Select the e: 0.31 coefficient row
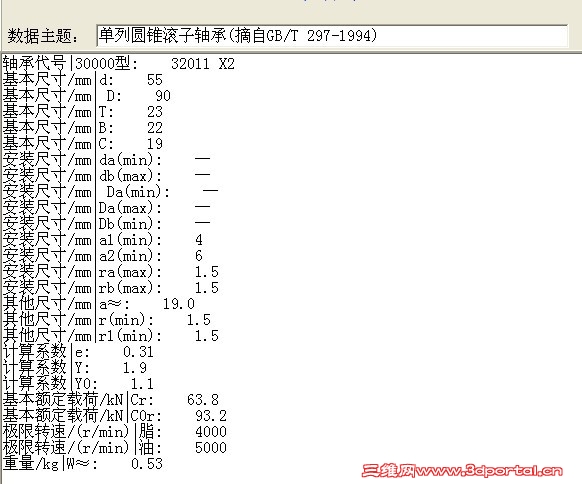The image size is (582, 484). pyautogui.click(x=78, y=351)
